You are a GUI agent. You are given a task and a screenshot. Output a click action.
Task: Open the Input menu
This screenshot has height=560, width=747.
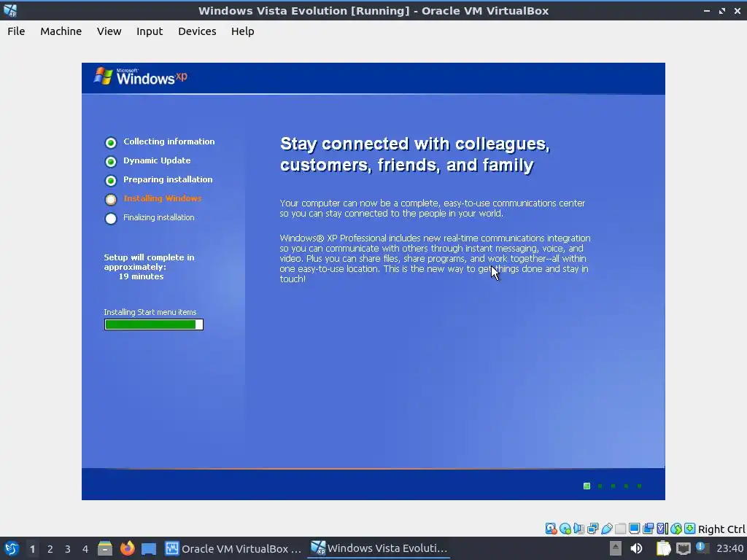coord(149,31)
